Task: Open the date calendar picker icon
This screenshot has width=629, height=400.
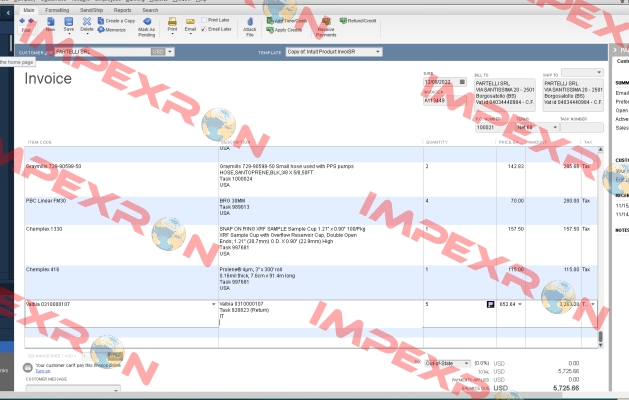Action: tap(462, 82)
